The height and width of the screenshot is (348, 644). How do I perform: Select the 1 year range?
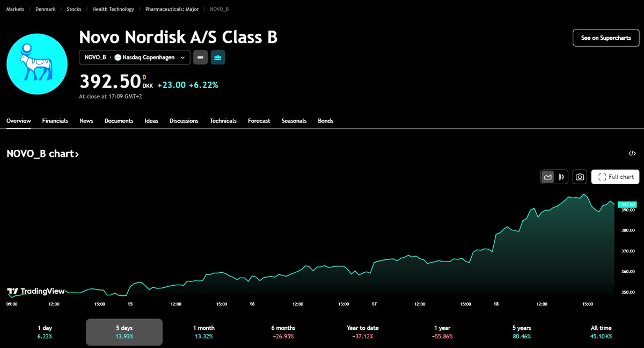[x=442, y=332]
